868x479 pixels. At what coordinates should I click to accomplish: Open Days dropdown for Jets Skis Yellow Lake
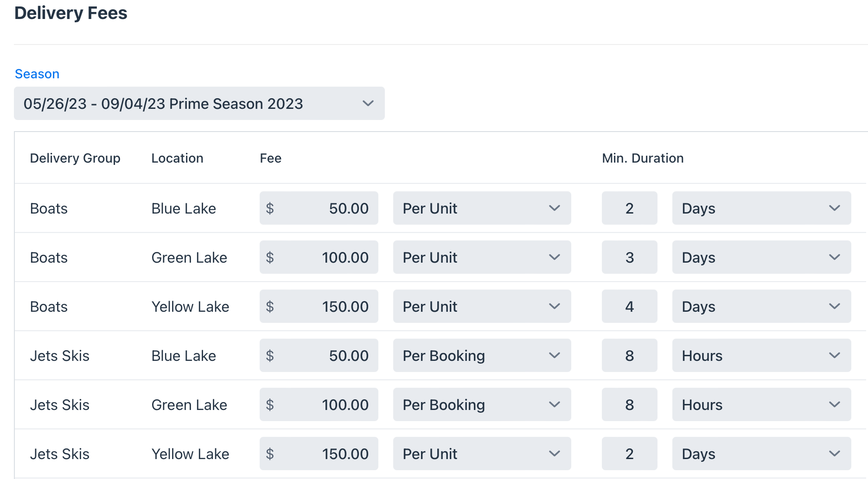pos(762,454)
